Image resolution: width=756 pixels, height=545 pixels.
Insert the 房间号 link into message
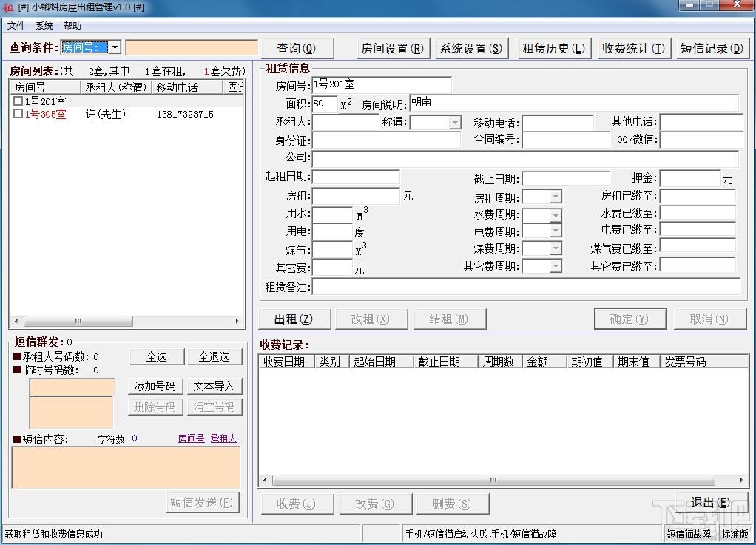click(192, 439)
